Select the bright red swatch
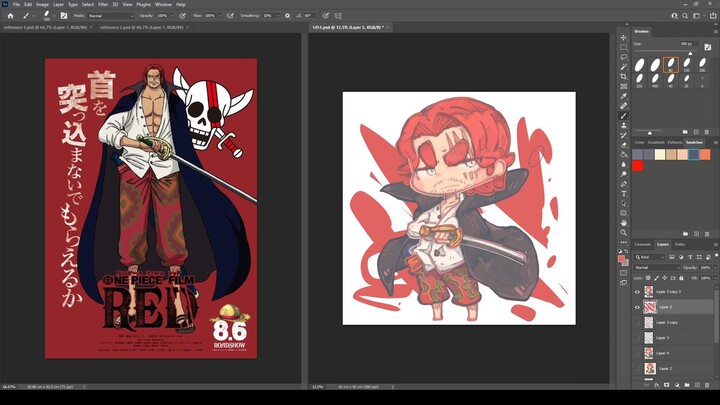 coord(637,166)
